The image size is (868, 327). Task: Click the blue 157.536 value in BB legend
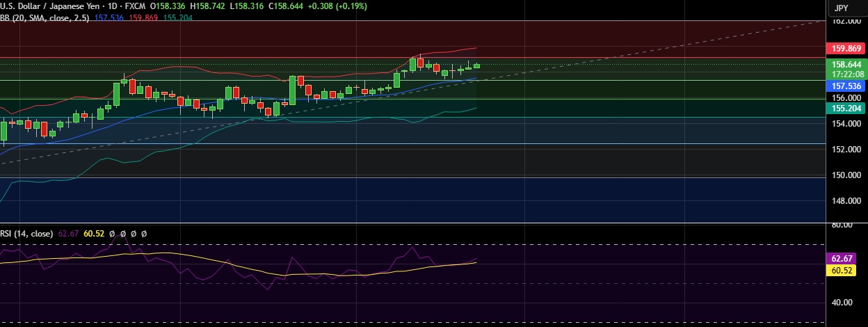click(x=108, y=17)
